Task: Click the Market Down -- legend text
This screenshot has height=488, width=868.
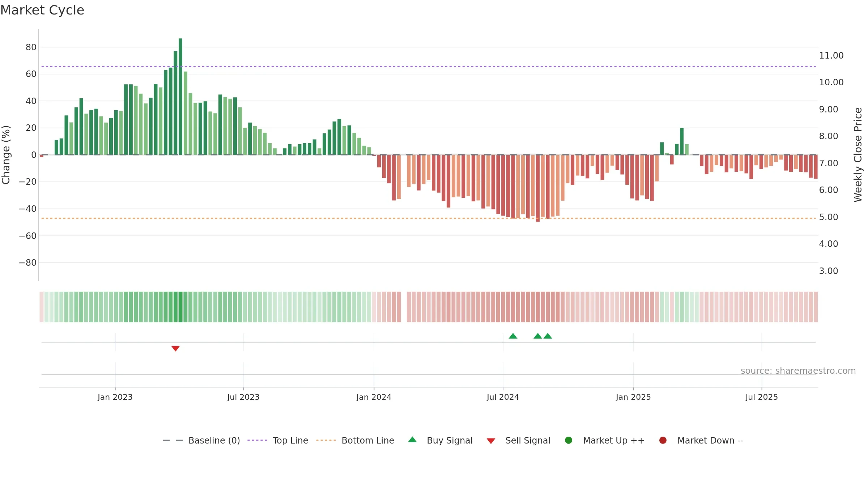Action: click(710, 440)
